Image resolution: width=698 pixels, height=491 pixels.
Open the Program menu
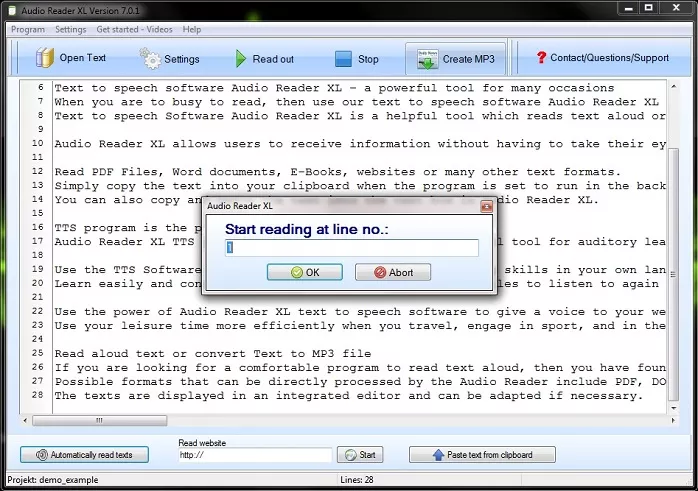pyautogui.click(x=28, y=30)
